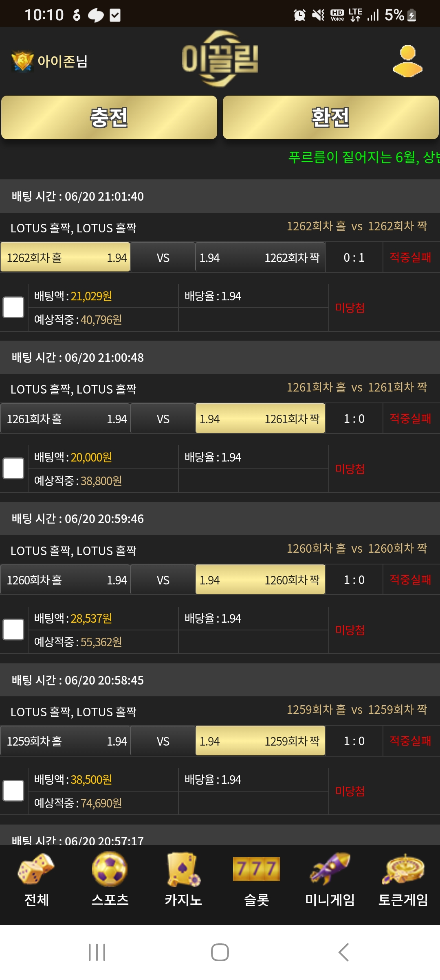Tap the 충전 deposit button
Screen dimensions: 440x980
click(x=109, y=118)
